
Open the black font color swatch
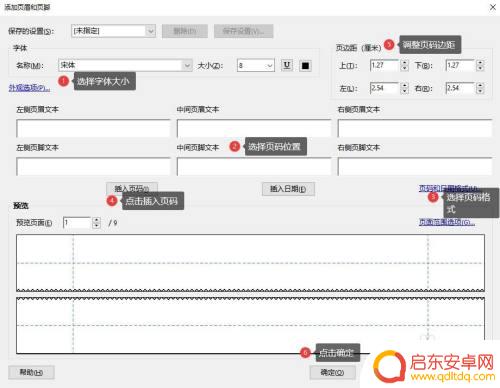pos(305,66)
